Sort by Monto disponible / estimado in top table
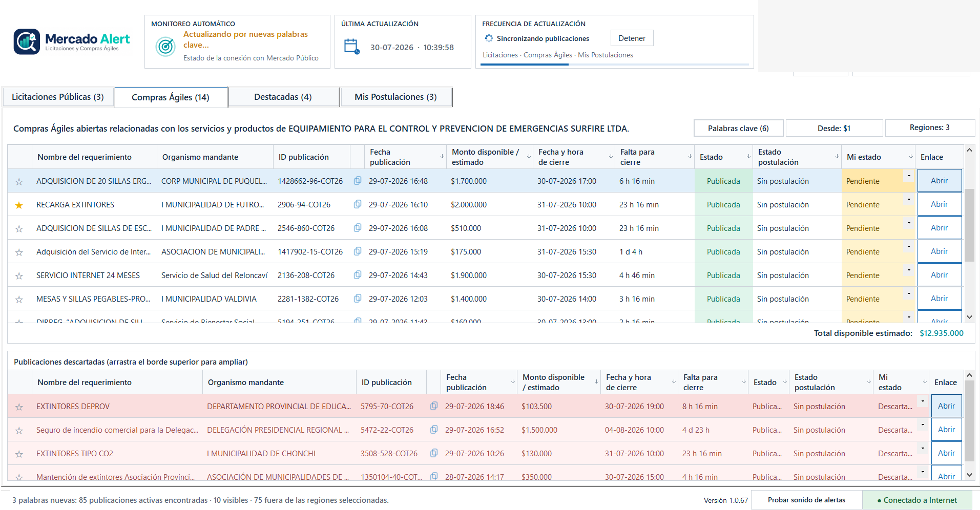The width and height of the screenshot is (980, 510). [x=489, y=157]
